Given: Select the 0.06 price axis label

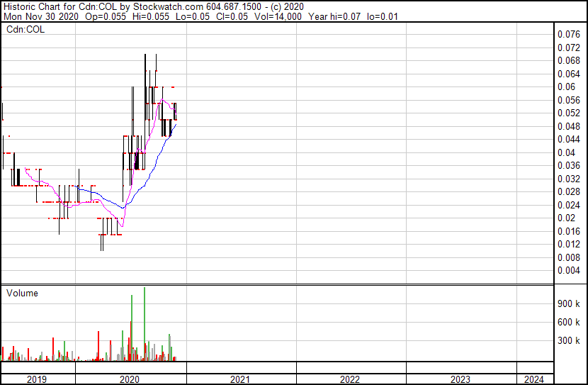Looking at the screenshot, I should (x=567, y=87).
